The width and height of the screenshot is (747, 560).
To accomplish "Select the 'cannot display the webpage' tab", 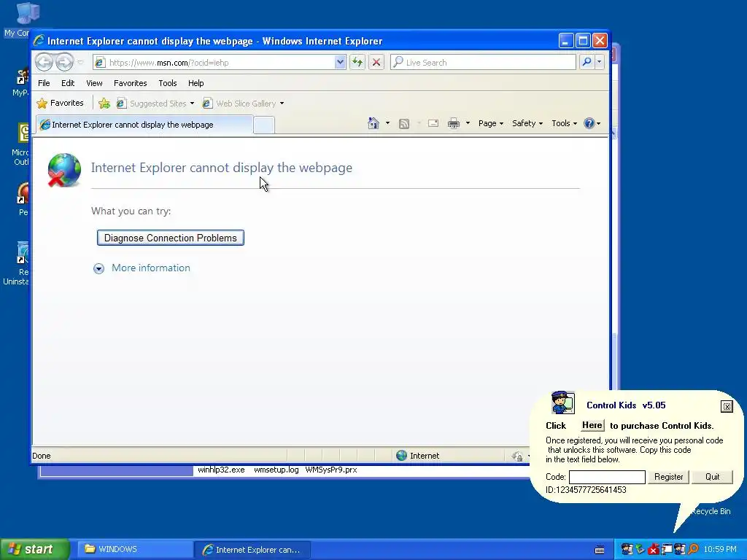I will [x=144, y=125].
